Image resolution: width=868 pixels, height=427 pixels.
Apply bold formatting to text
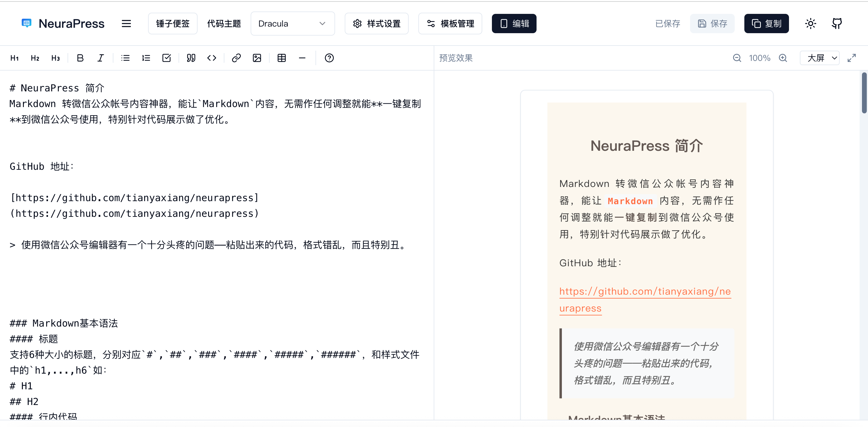click(x=80, y=58)
